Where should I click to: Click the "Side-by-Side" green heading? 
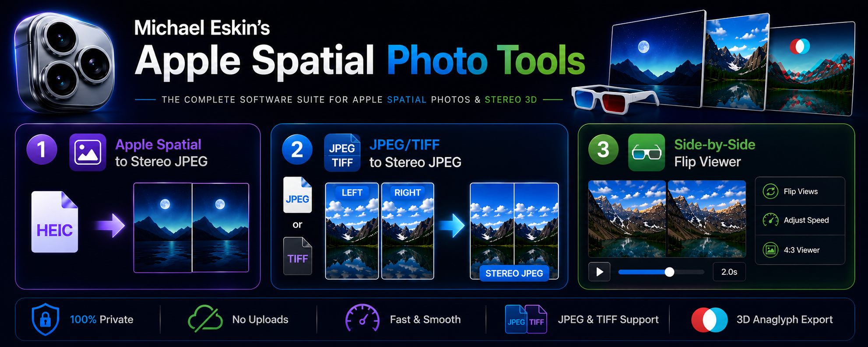715,144
